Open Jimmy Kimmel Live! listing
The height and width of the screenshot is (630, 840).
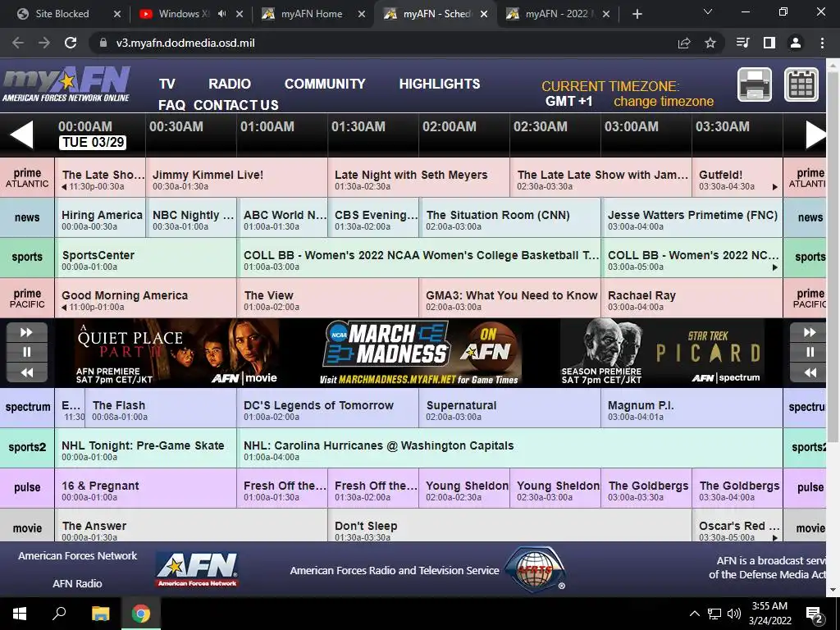coord(237,177)
